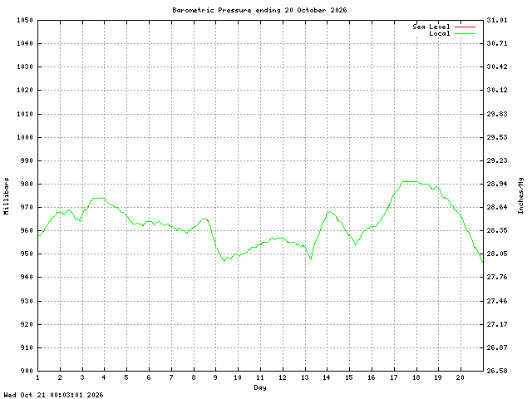Viewport: 532px width, 399px height.
Task: Click the 950 millibars tick label
Action: [27, 254]
